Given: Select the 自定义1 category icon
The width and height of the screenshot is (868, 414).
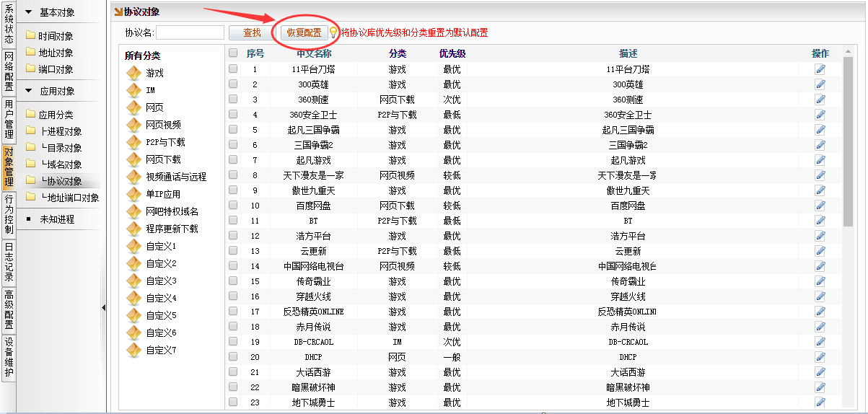Looking at the screenshot, I should (133, 246).
